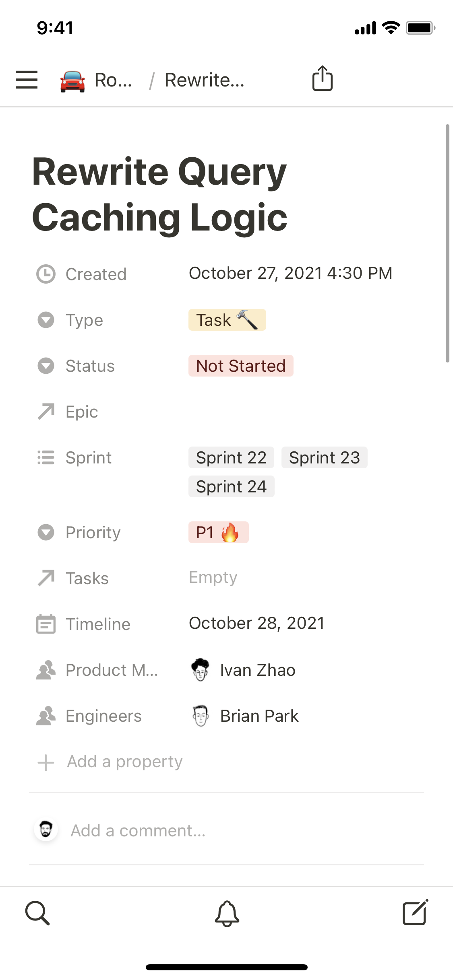Image resolution: width=453 pixels, height=980 pixels.
Task: Open the Type select dropdown
Action: click(227, 320)
